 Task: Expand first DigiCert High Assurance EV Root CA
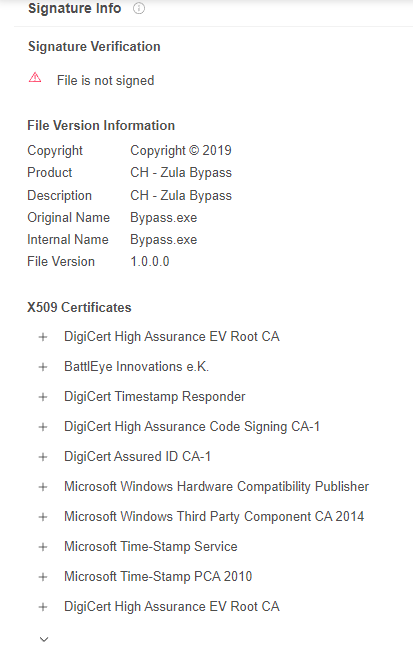[43, 337]
